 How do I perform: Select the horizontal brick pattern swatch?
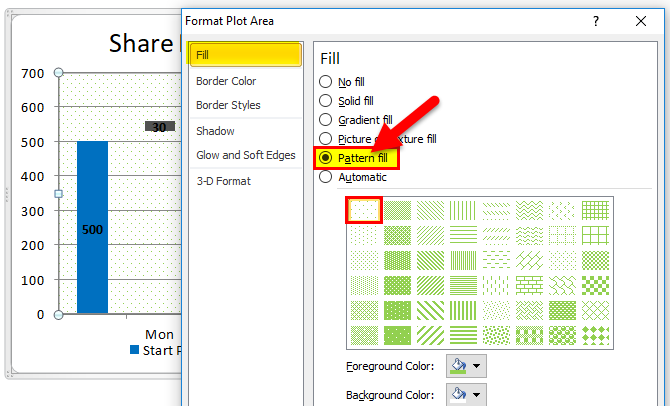[x=529, y=285]
